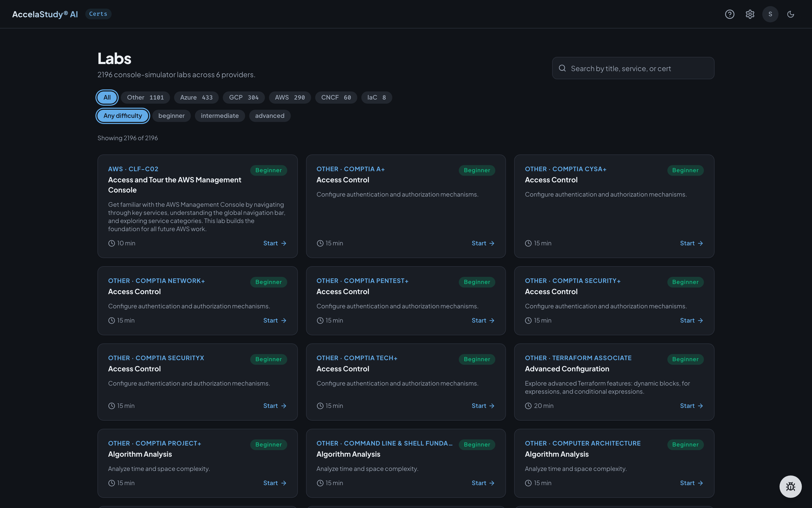This screenshot has height=508, width=812.
Task: Start the CompTIA CySA+ Access Control lab
Action: point(691,243)
